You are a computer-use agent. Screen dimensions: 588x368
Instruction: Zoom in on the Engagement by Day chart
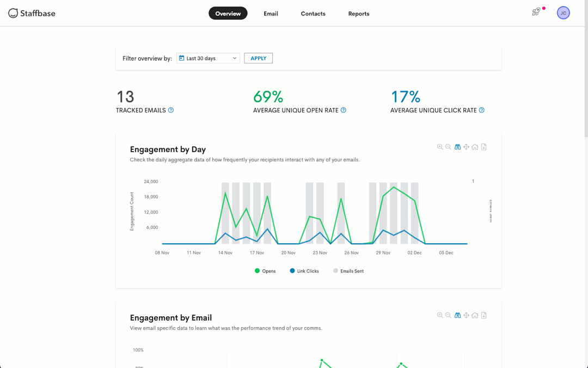440,147
